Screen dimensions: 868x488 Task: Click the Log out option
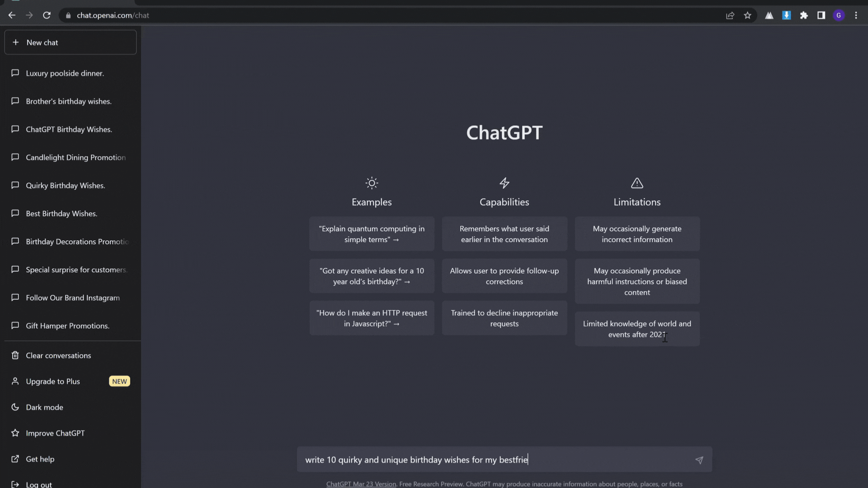point(39,484)
